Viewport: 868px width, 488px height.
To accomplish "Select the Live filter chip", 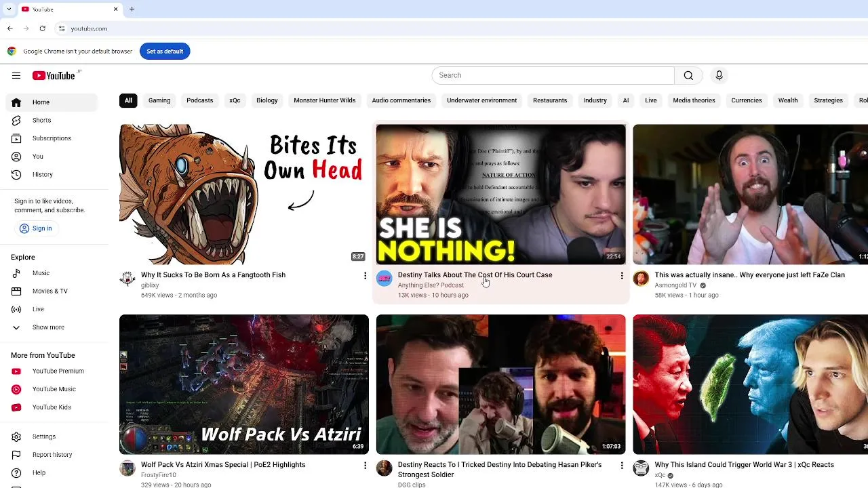I will point(651,100).
